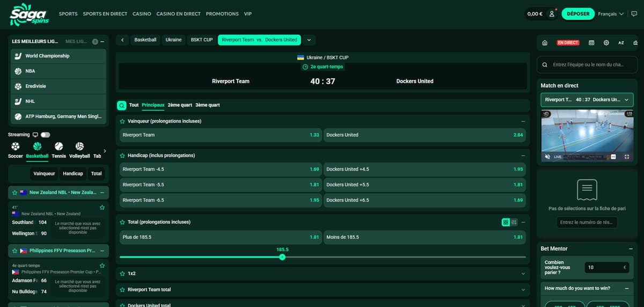Image resolution: width=644 pixels, height=307 pixels.
Task: Open the live chat support icon
Action: (x=634, y=14)
